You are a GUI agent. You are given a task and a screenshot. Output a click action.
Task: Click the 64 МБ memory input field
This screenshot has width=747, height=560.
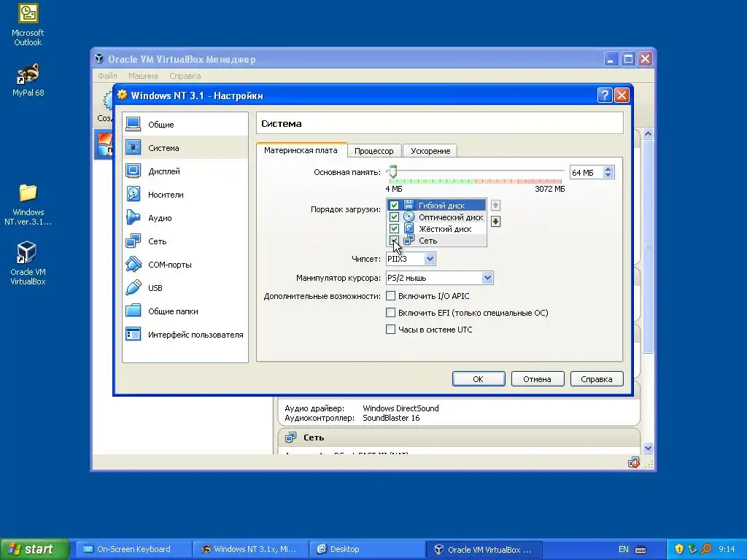[587, 172]
